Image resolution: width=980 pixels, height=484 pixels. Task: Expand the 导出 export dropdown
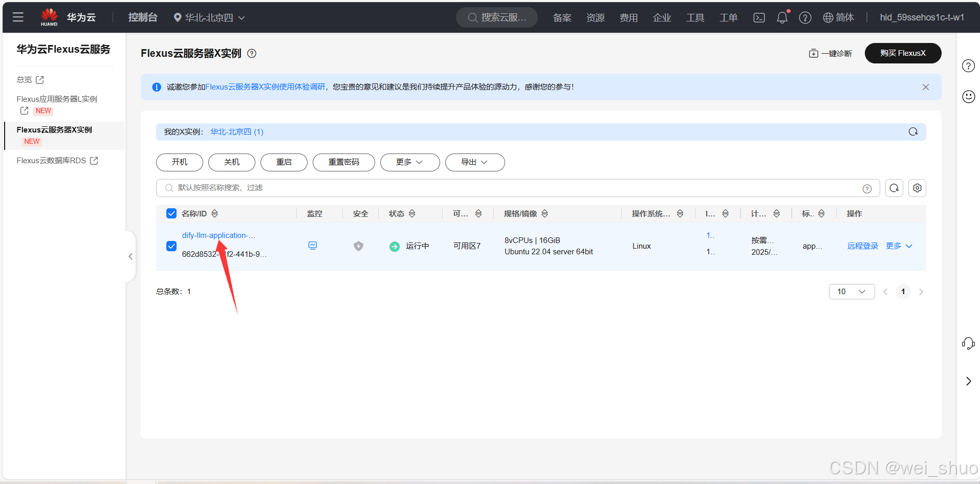[x=475, y=162]
